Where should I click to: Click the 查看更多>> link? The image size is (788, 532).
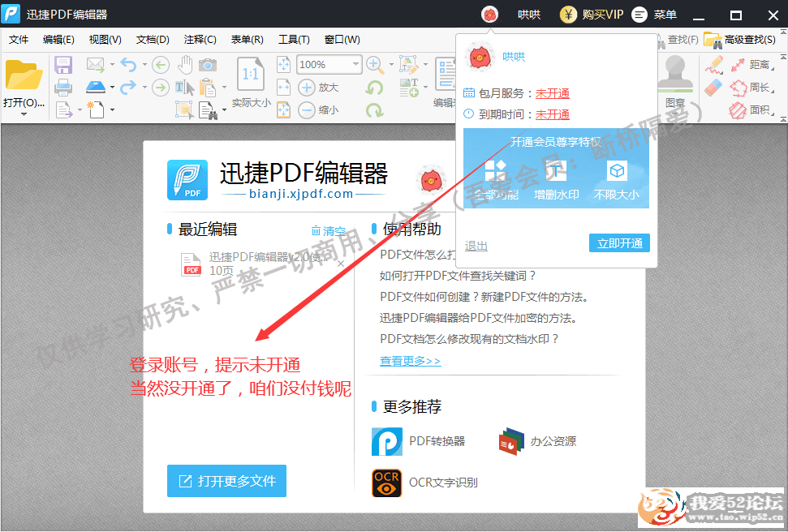pos(410,361)
